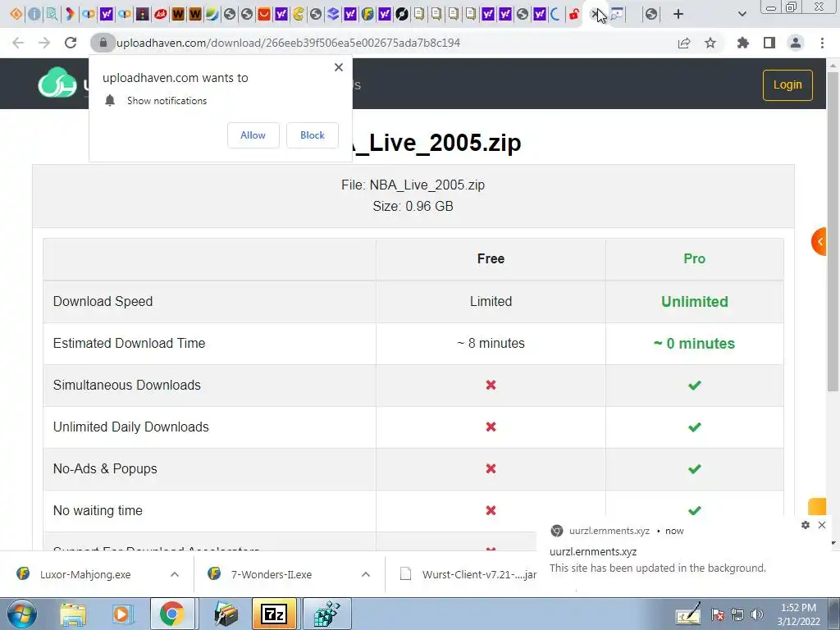This screenshot has width=840, height=630.
Task: Switch to the traffic-light icon tab
Action: click(142, 14)
